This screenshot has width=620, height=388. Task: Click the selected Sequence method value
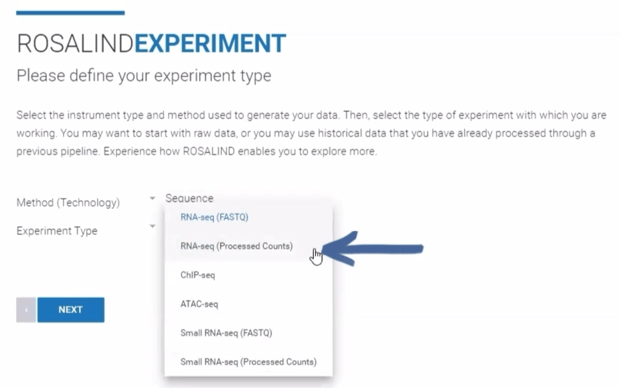pos(189,198)
